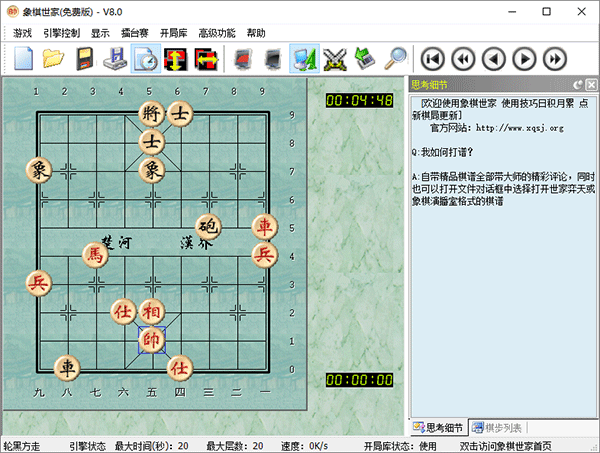Image resolution: width=600 pixels, height=453 pixels.
Task: Open the 显示 menu
Action: (x=100, y=33)
